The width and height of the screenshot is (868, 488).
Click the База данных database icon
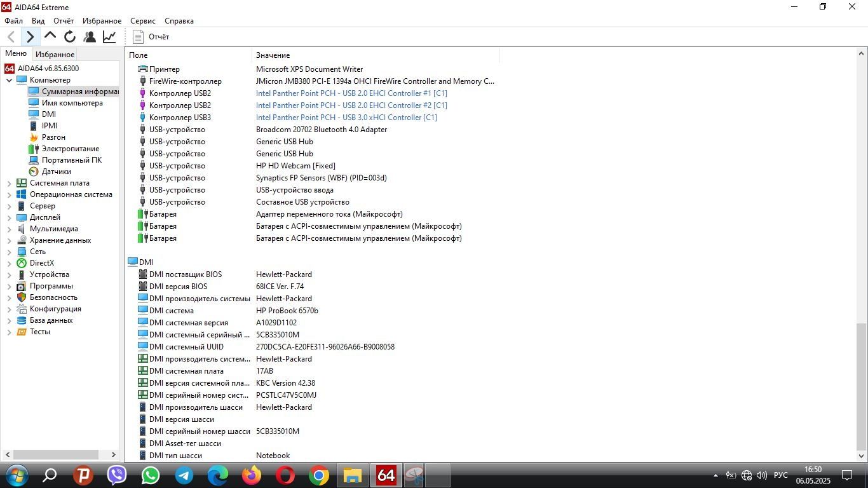coord(22,320)
